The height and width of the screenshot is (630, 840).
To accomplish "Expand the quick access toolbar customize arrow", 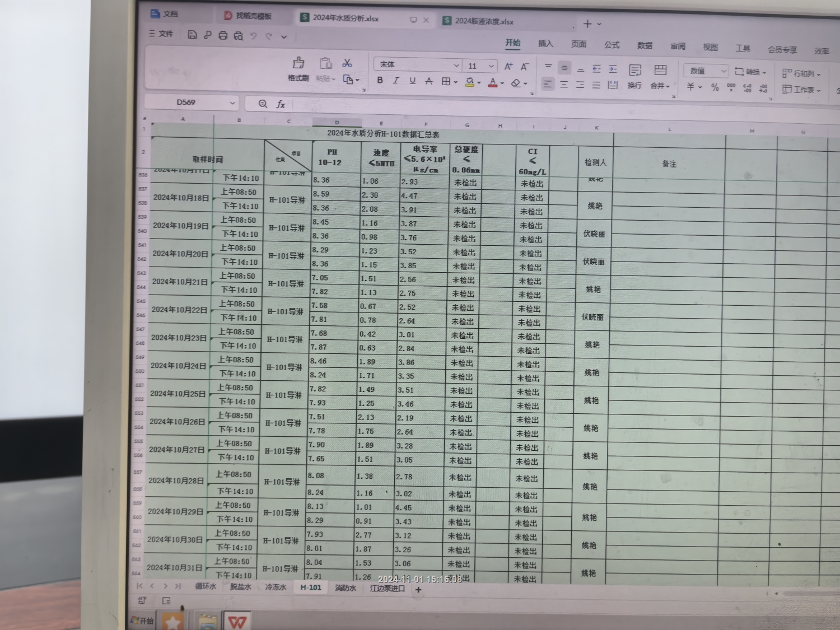I will 284,37.
